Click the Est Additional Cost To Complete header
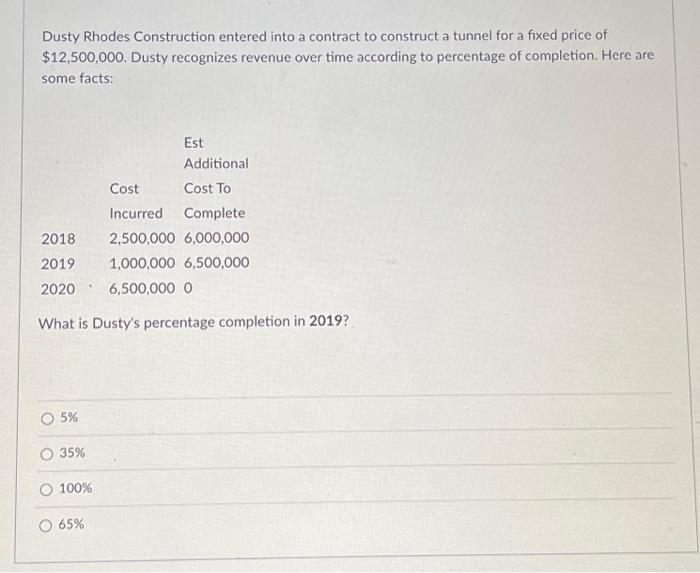This screenshot has height=573, width=700. click(x=215, y=176)
